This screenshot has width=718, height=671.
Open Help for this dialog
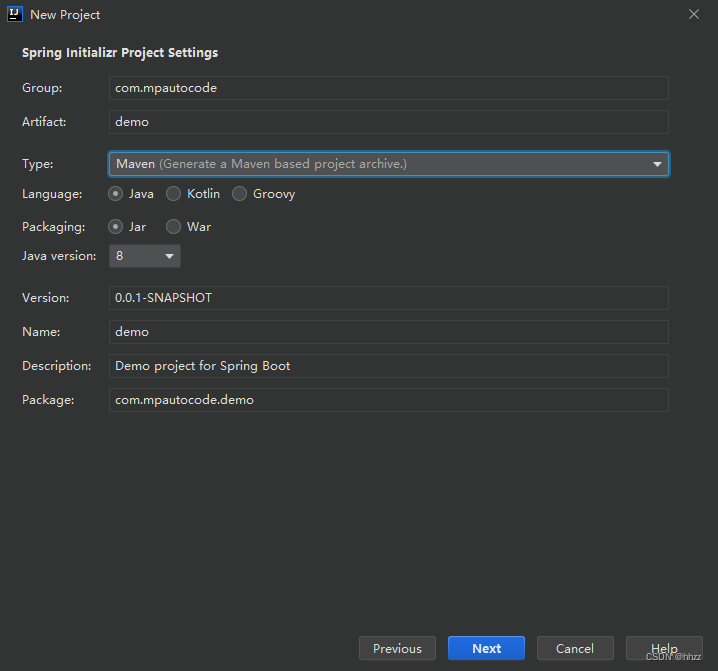[664, 648]
